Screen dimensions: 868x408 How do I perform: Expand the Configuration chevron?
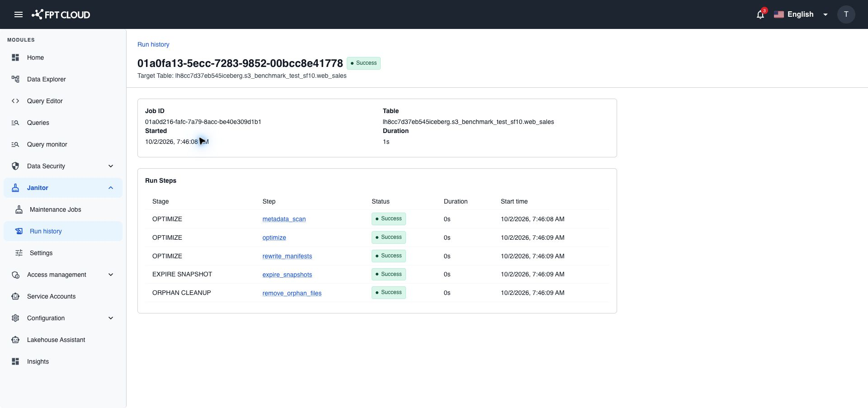tap(111, 318)
